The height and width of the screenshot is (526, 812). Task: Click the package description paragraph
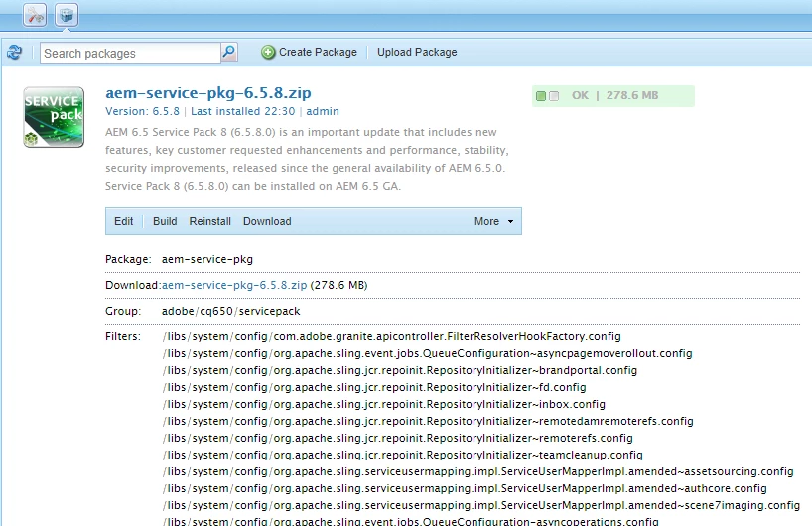click(x=307, y=159)
